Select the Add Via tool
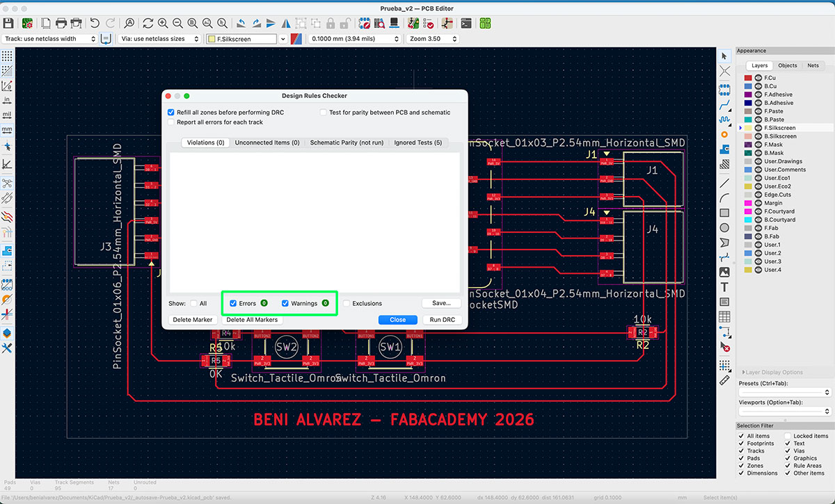Screen dimensions: 835x504 pos(724,134)
